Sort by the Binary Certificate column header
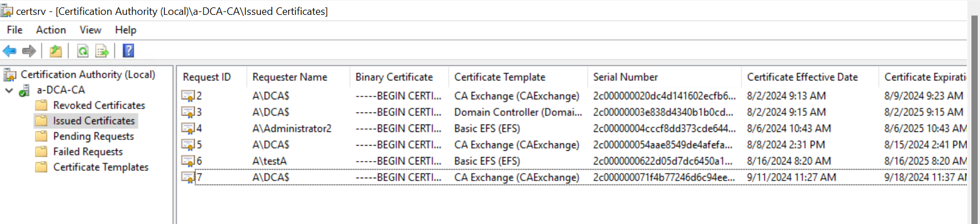 399,77
